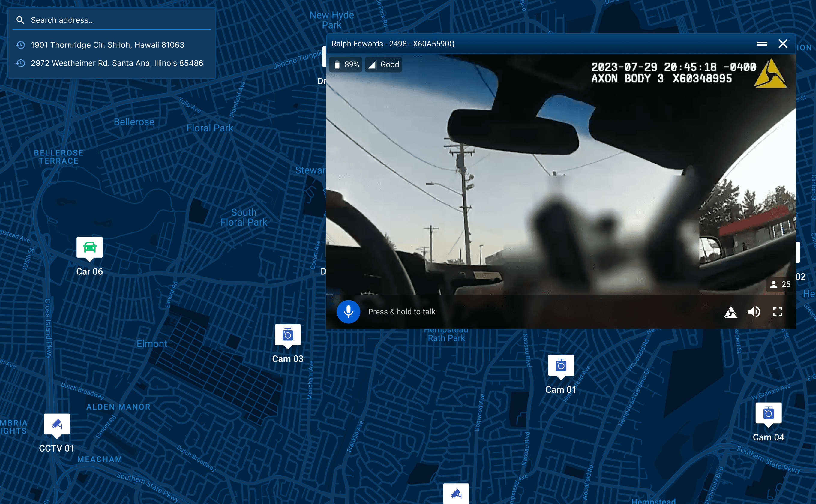The width and height of the screenshot is (816, 504).
Task: Click the Search address input field
Action: pos(117,20)
